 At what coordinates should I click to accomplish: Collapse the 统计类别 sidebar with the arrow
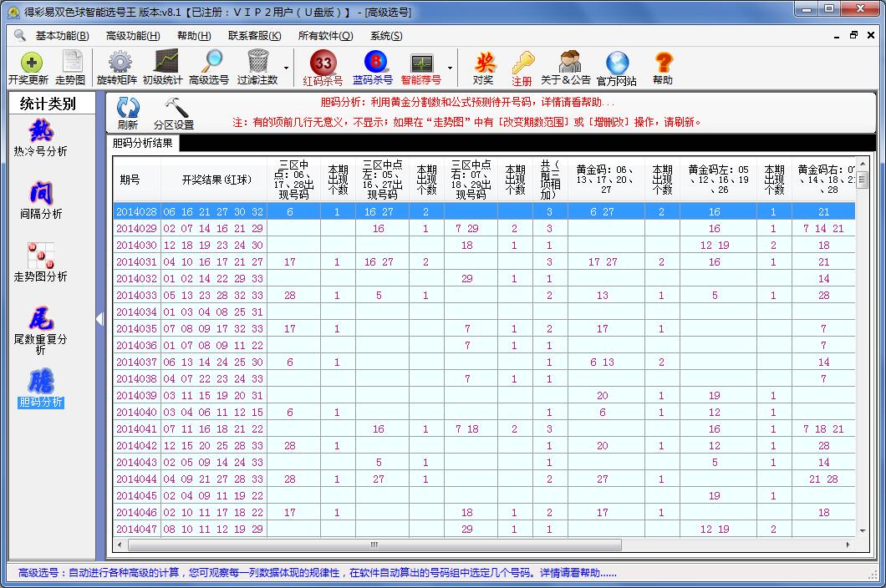[99, 319]
